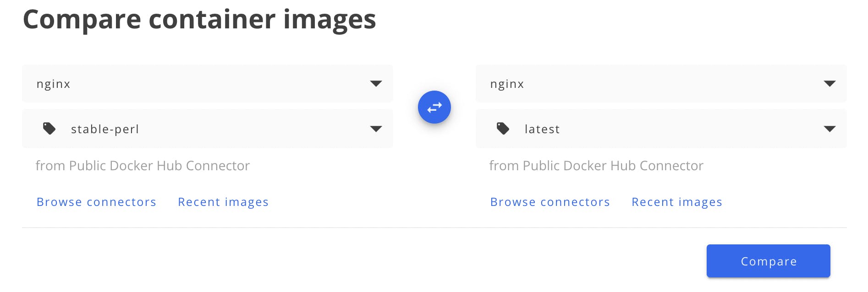Click the horizontal divider above Compare button
868x292 pixels.
pos(434,227)
